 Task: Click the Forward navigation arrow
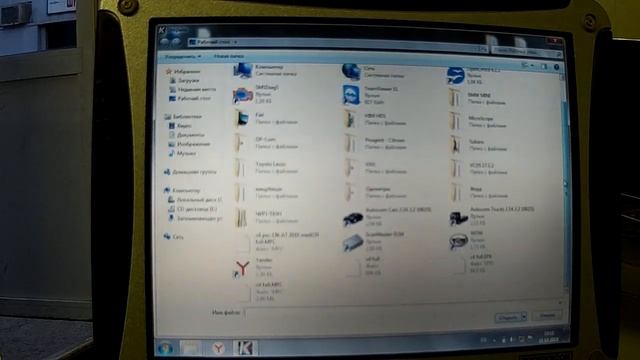(176, 42)
